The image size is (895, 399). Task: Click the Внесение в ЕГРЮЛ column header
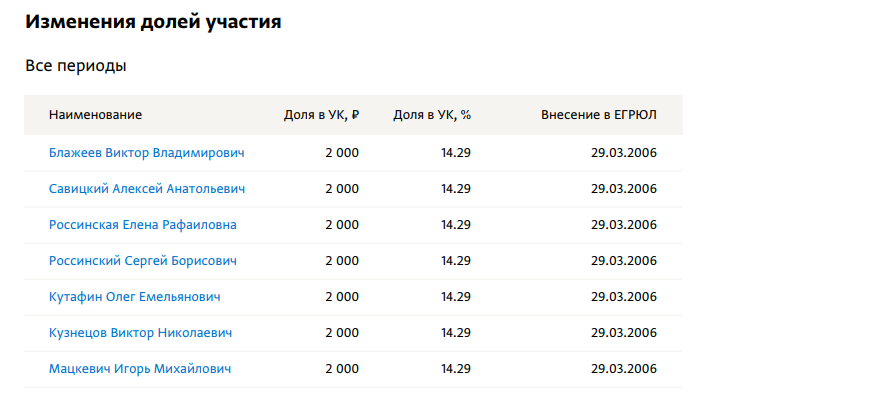click(599, 115)
